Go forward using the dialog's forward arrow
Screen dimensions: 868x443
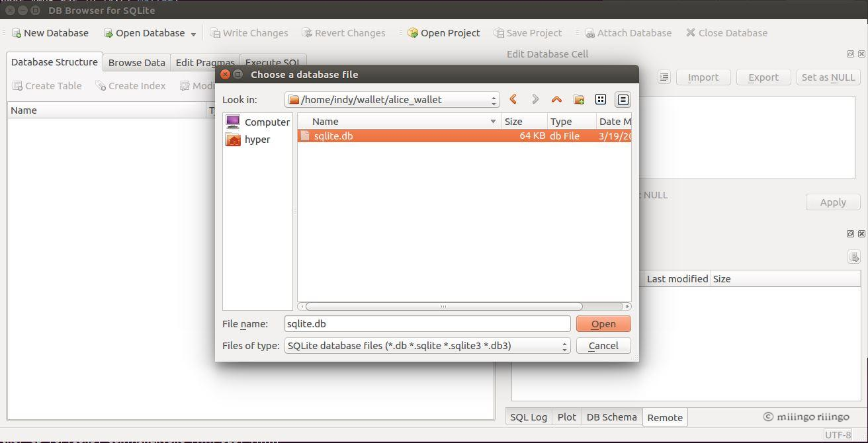[x=535, y=99]
